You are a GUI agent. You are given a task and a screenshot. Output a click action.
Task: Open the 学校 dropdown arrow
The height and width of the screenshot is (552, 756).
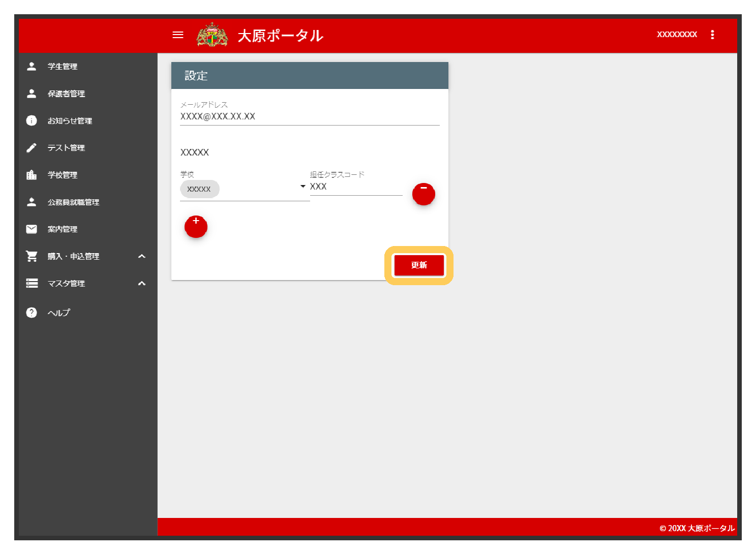tap(303, 187)
